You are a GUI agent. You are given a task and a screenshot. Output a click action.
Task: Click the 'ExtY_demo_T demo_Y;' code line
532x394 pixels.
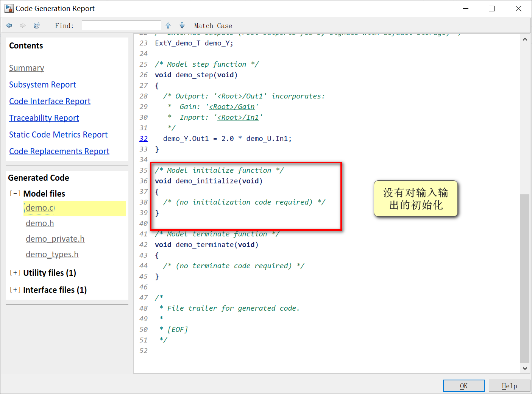194,43
